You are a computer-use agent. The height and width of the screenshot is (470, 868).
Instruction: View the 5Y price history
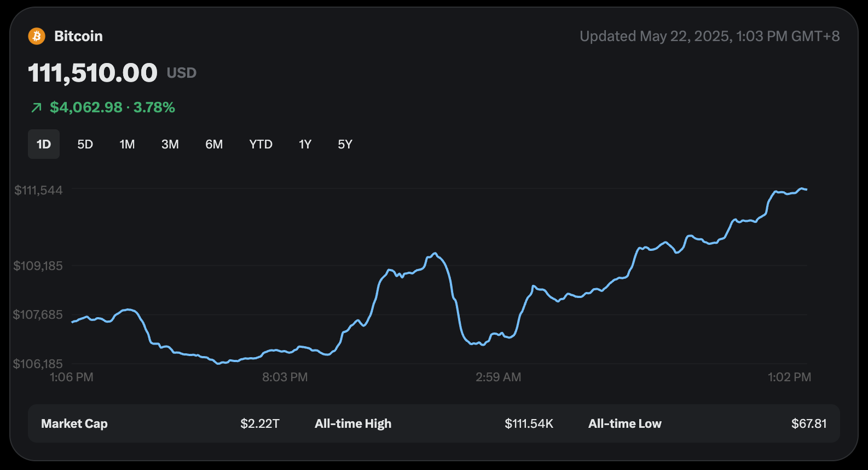pyautogui.click(x=345, y=144)
